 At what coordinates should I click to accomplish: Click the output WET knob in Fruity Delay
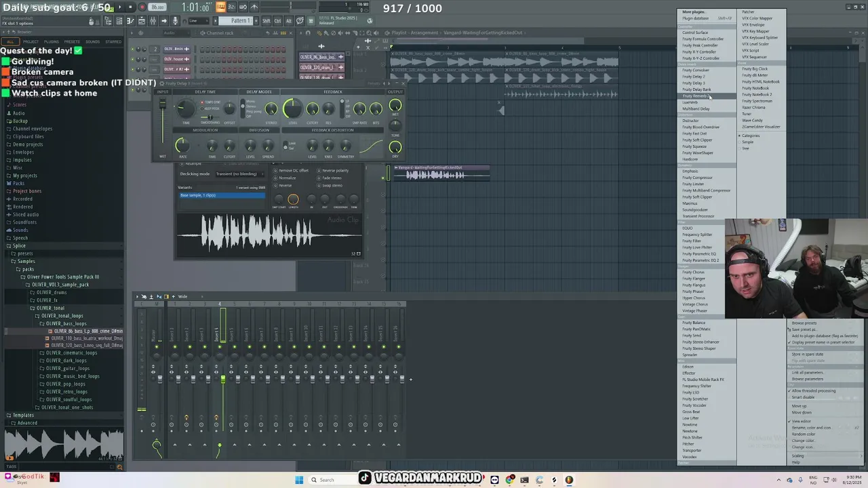pyautogui.click(x=395, y=106)
